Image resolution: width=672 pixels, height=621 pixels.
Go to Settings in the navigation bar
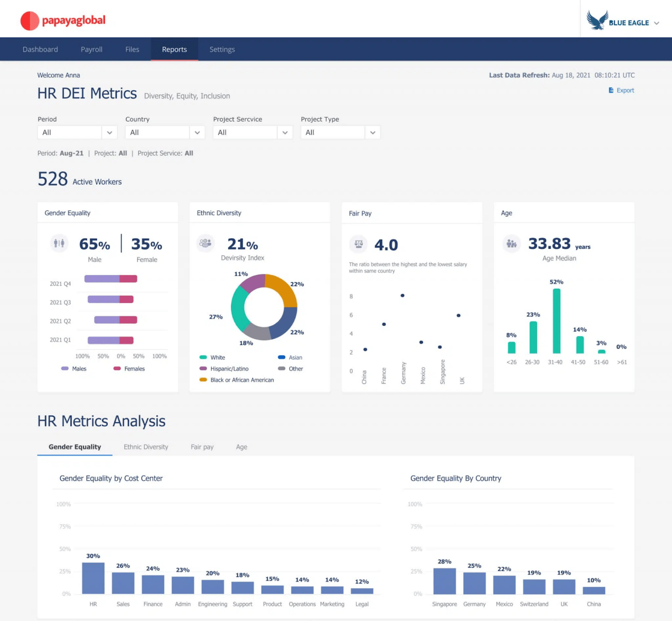(x=222, y=49)
